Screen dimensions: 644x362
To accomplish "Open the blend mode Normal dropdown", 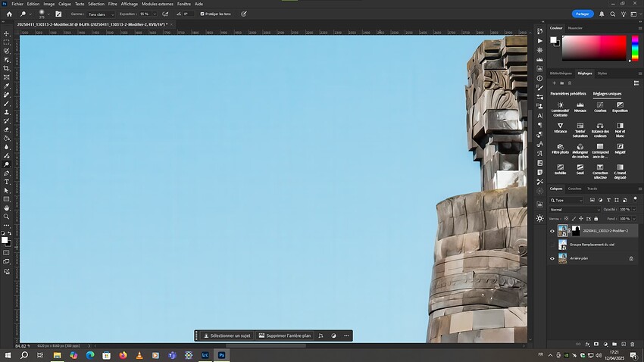I will pos(575,209).
